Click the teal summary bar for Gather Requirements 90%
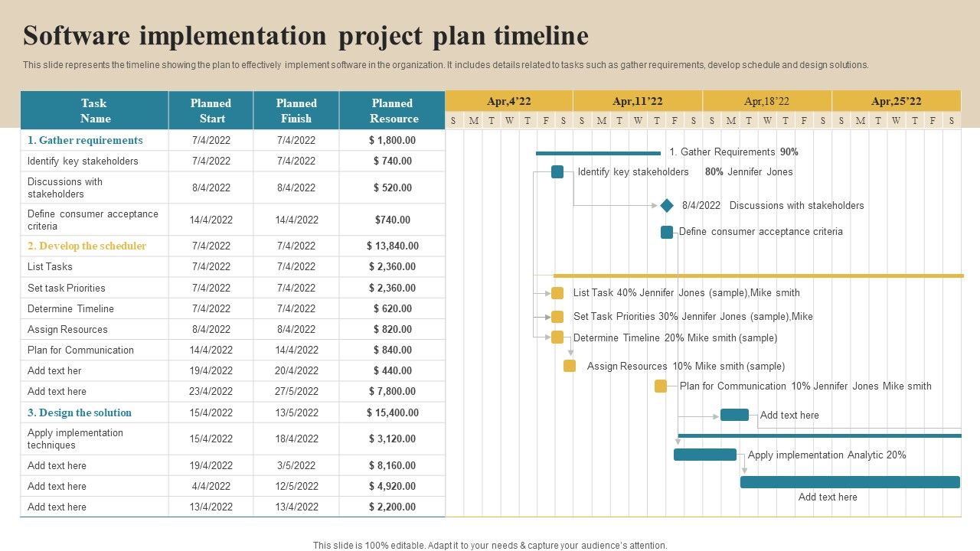980x551 pixels. click(x=598, y=153)
